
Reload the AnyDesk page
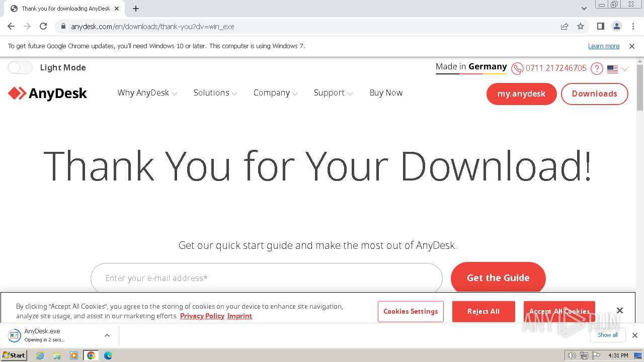click(x=43, y=27)
